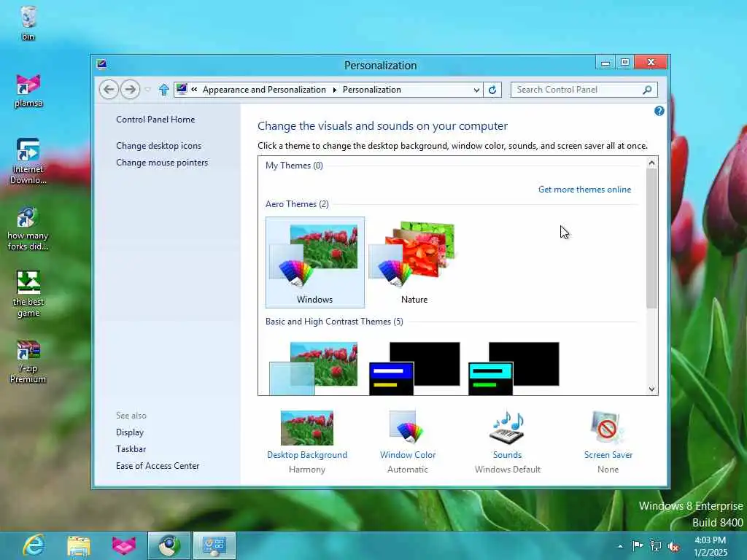Viewport: 747px width, 560px height.
Task: Click the Forward navigation arrow
Action: tap(130, 90)
